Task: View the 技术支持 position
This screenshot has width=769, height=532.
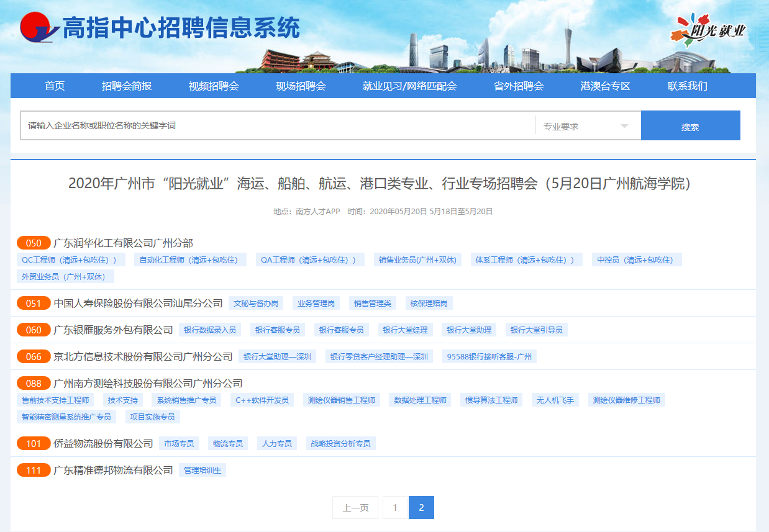Action: click(123, 400)
